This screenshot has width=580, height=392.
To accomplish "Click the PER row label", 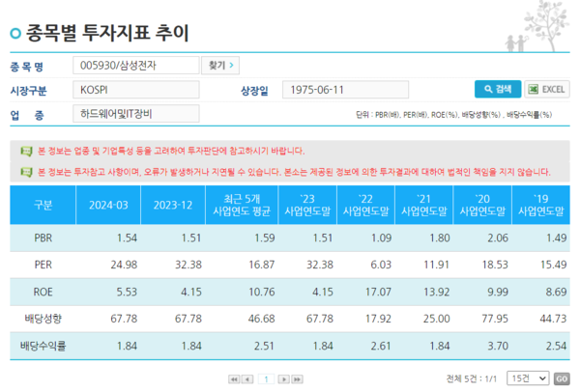I will [x=43, y=265].
